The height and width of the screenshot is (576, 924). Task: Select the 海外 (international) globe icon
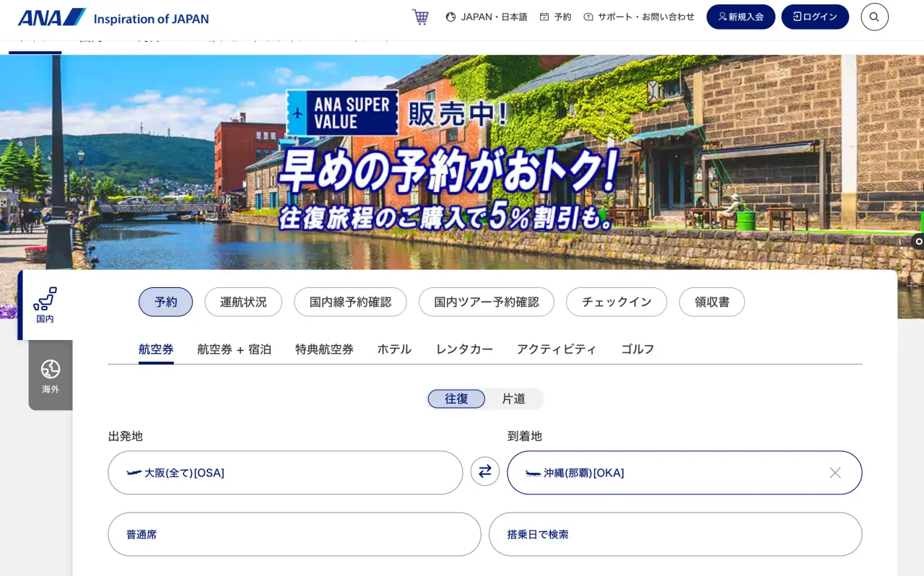pyautogui.click(x=50, y=374)
